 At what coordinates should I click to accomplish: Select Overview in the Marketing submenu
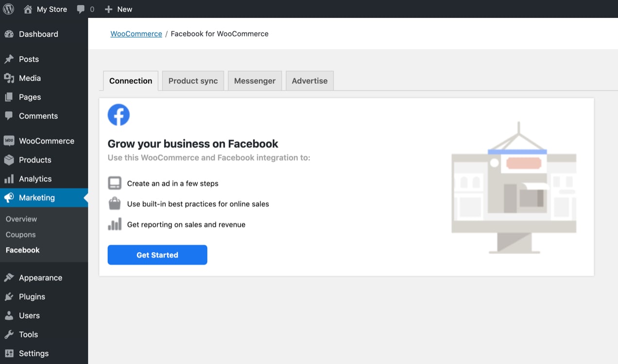tap(21, 219)
